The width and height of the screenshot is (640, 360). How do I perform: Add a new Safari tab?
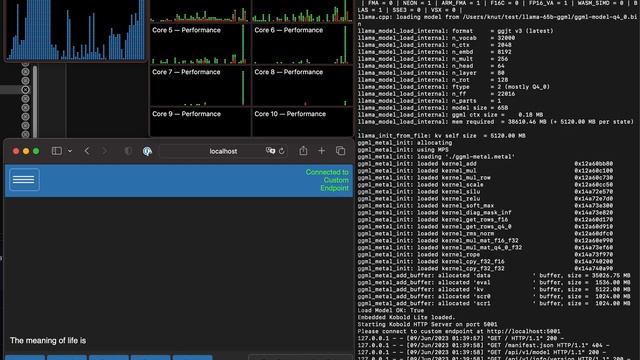(x=322, y=151)
